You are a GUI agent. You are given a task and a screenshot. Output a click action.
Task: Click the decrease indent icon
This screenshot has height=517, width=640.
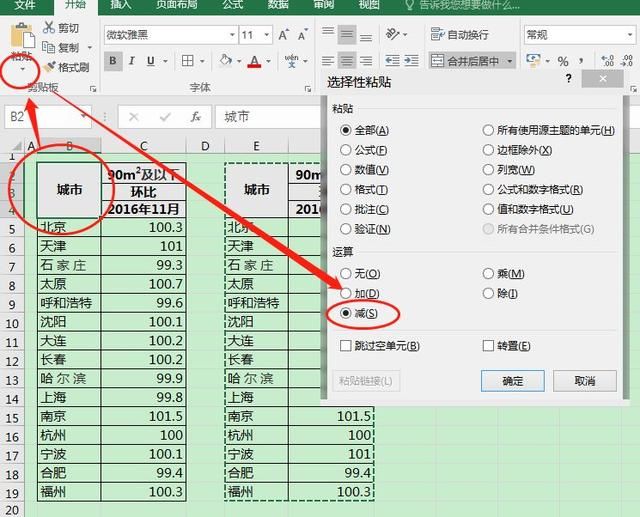pos(392,61)
